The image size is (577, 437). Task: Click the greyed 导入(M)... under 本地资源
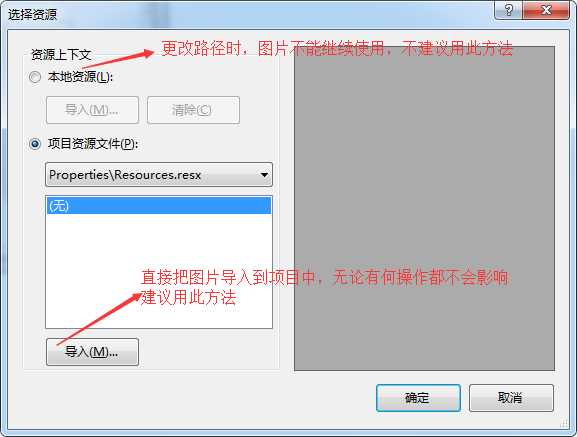[92, 110]
